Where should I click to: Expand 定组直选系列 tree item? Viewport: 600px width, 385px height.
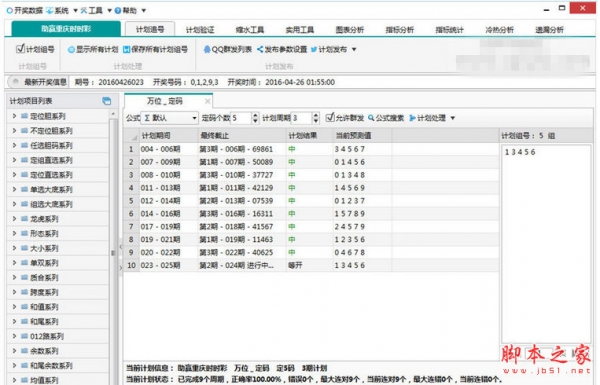pyautogui.click(x=14, y=160)
